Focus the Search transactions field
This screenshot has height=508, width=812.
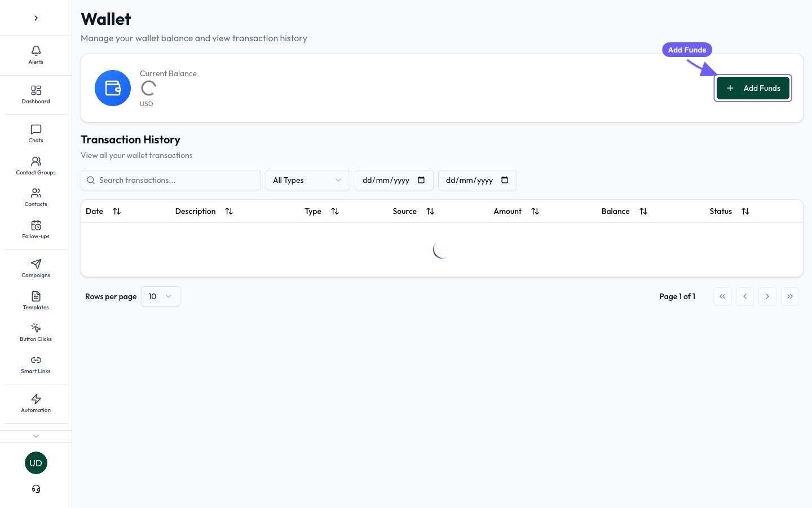tap(171, 180)
